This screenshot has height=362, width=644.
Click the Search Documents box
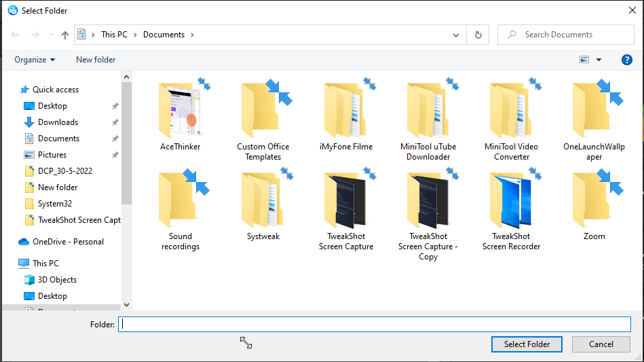tap(566, 35)
